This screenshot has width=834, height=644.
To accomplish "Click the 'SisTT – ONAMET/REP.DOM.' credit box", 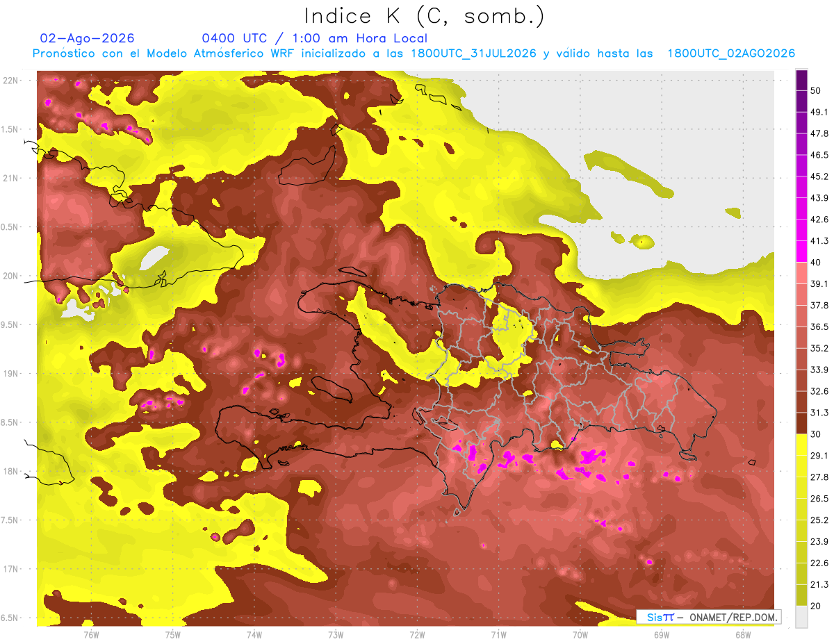I will coord(708,617).
